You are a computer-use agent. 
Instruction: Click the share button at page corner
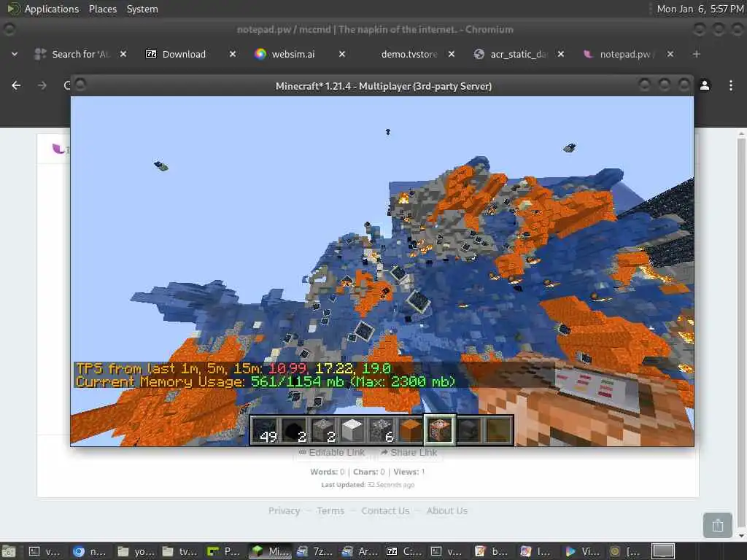718,525
